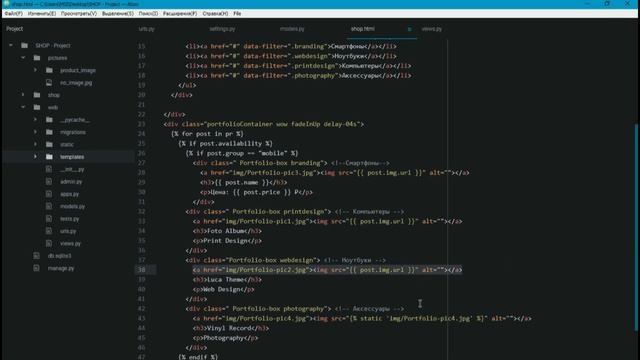This screenshot has height=360, width=640.
Task: Click the pictures folder icon
Action: pos(37,58)
